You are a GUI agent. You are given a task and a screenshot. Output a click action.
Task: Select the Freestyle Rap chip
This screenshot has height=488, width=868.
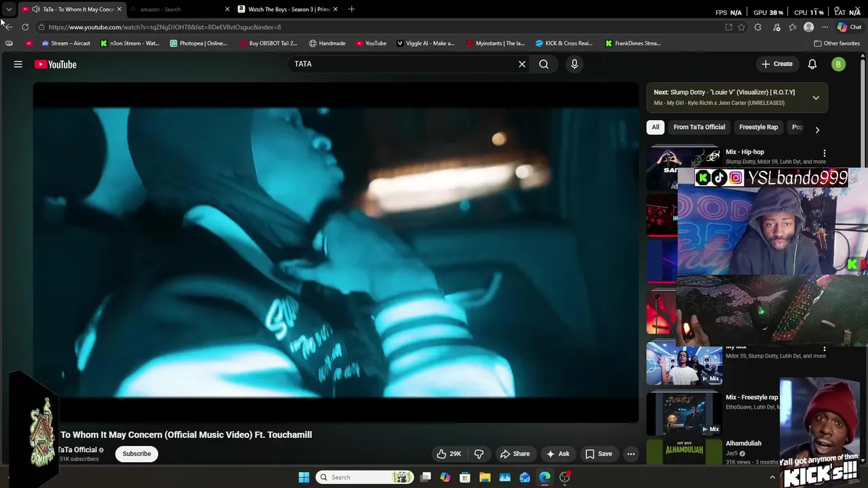click(x=758, y=127)
